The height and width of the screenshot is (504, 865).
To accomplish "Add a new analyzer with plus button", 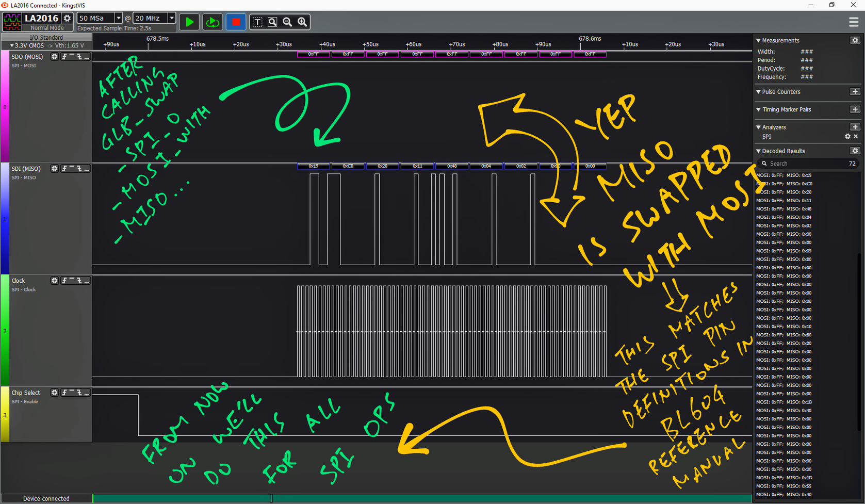I will [x=855, y=127].
